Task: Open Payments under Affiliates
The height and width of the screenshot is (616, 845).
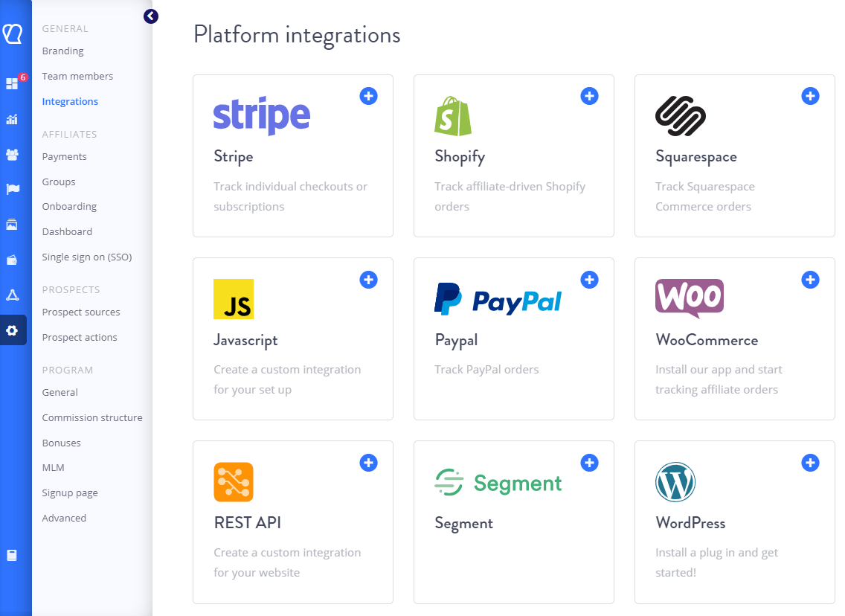Action: point(64,157)
